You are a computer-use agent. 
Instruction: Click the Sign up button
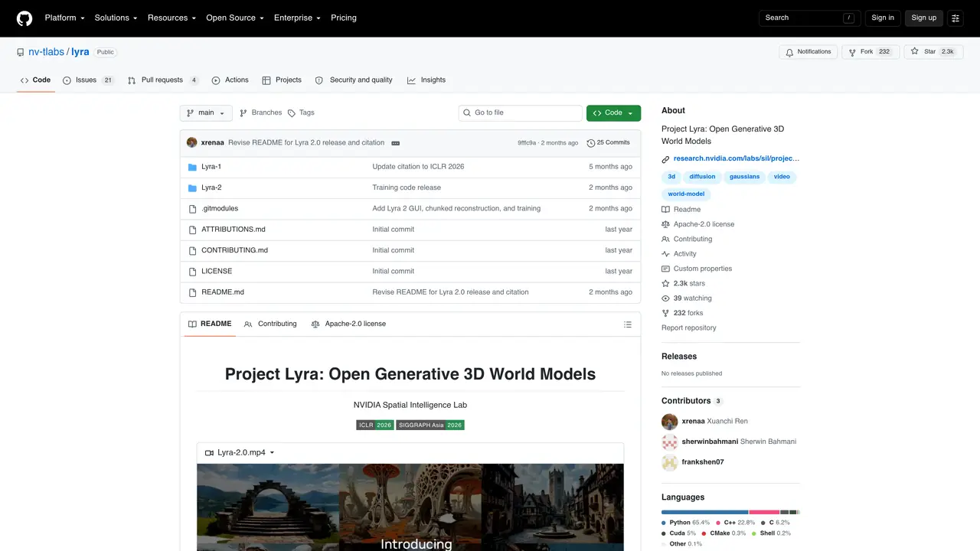click(x=923, y=18)
